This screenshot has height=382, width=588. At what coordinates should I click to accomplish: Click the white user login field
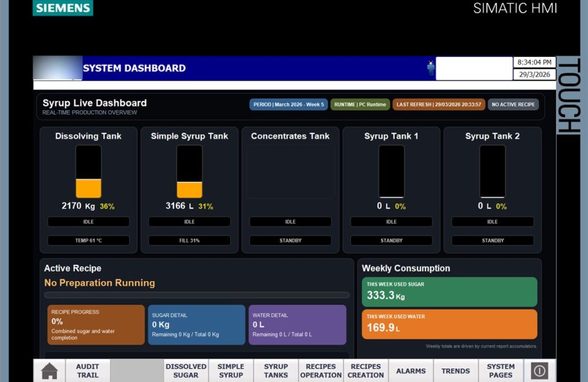474,68
